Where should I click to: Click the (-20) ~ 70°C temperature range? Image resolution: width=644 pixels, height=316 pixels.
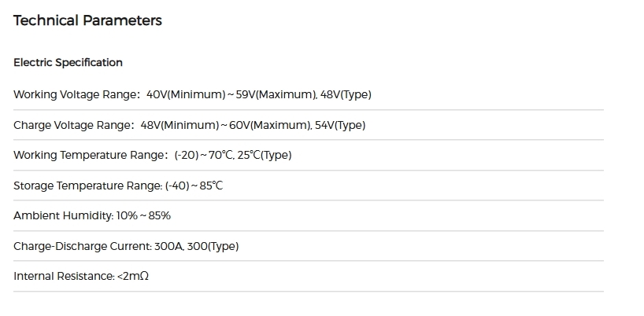[204, 156]
